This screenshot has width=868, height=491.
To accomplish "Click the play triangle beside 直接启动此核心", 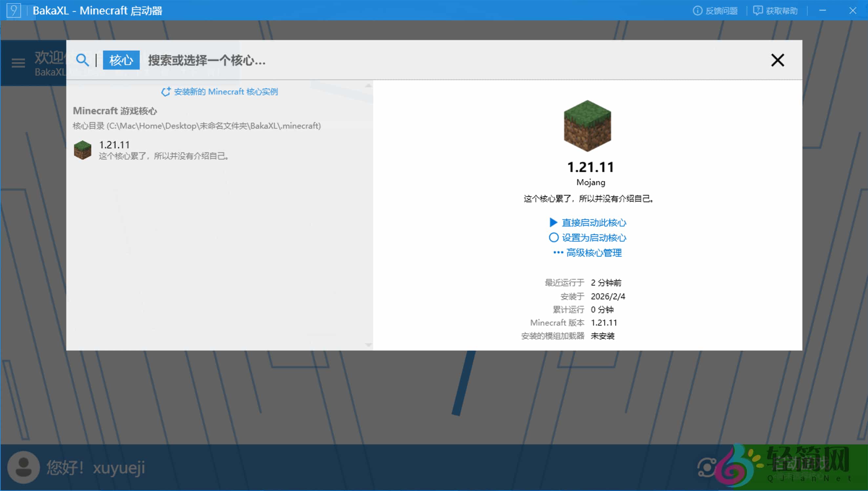I will pos(554,223).
